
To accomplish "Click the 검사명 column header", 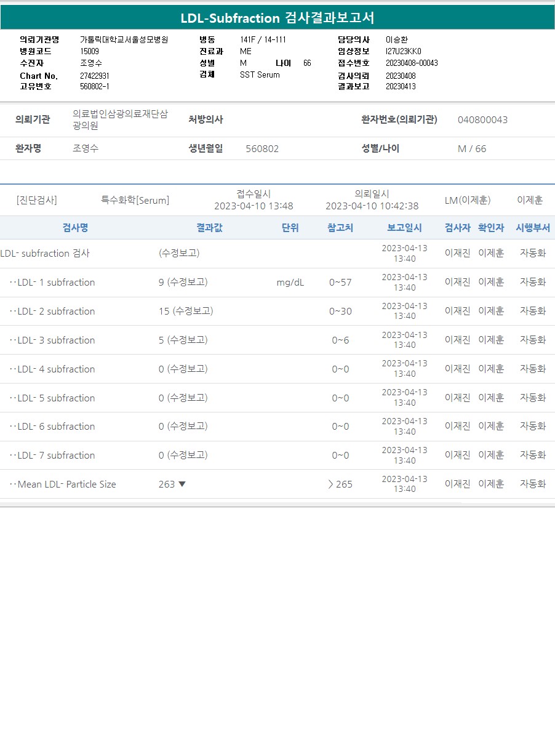I will (x=75, y=228).
